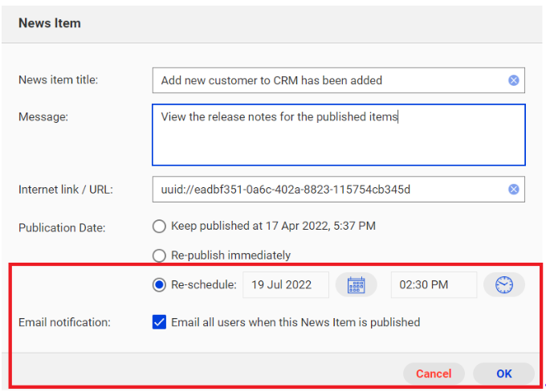
Task: Edit the 19 Jul 2022 date field
Action: [x=286, y=284]
